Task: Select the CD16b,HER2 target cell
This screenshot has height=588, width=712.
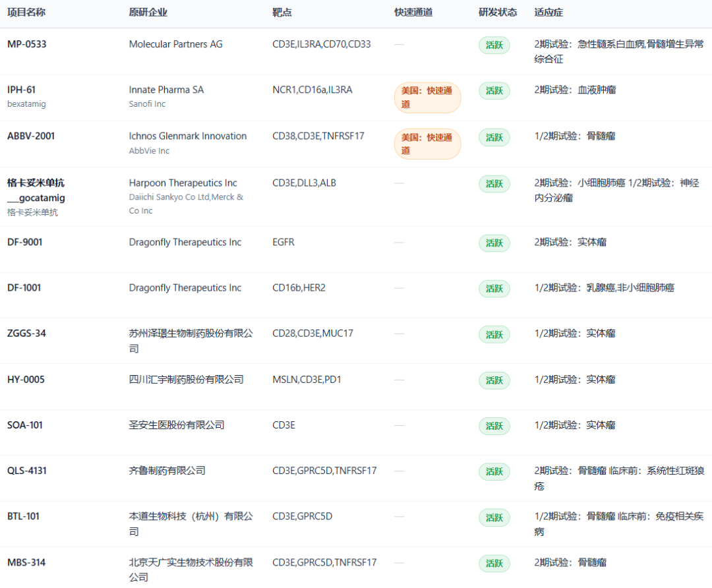Action: tap(299, 287)
